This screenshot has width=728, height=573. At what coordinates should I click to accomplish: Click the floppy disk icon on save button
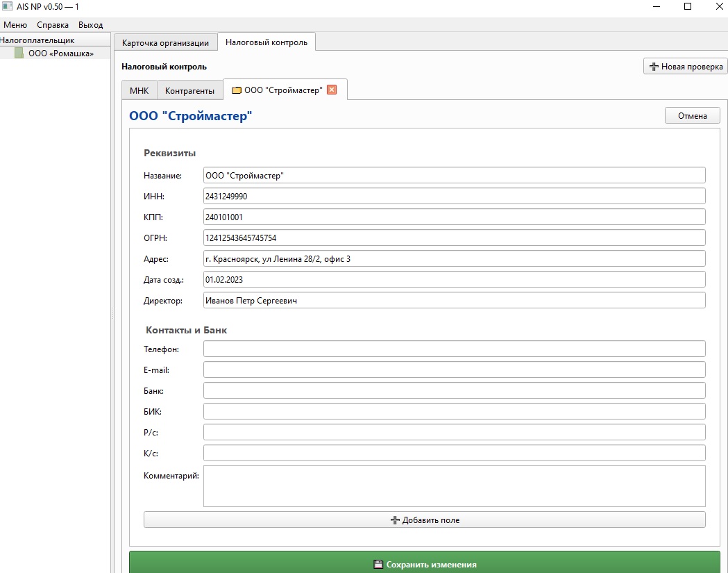click(378, 564)
